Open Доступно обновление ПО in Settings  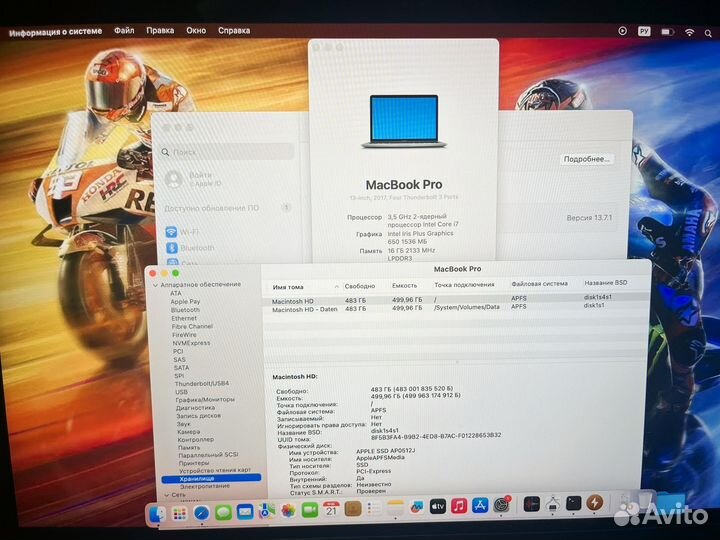click(227, 208)
